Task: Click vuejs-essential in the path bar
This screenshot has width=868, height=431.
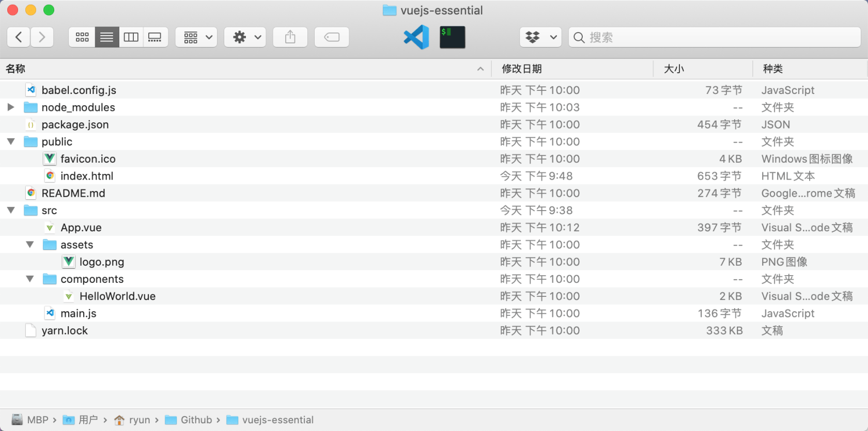Action: 270,420
